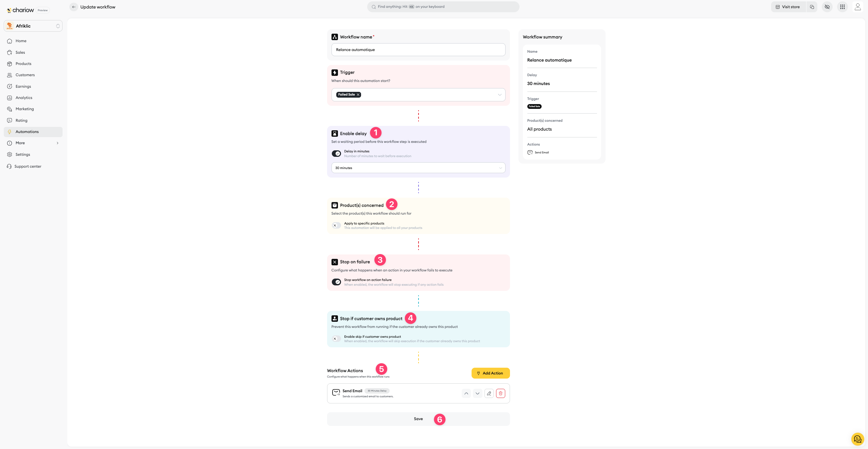
Task: Expand the Trigger selection dropdown
Action: coord(499,95)
